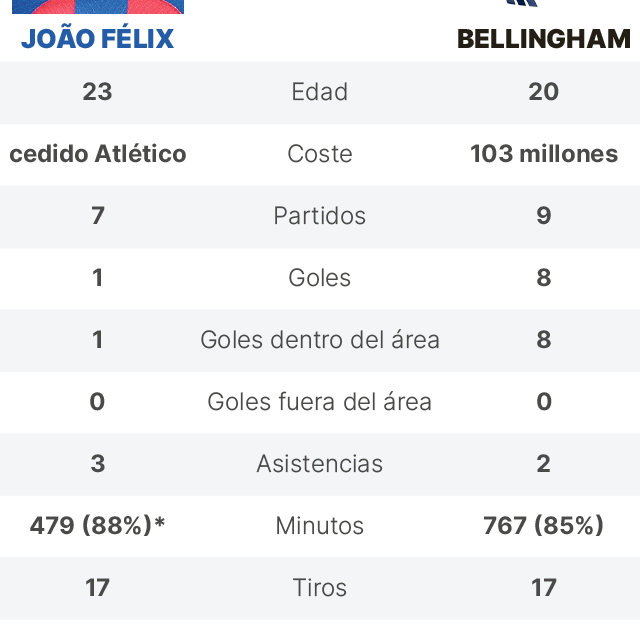
Task: Select the Asistencias row label
Action: [320, 464]
